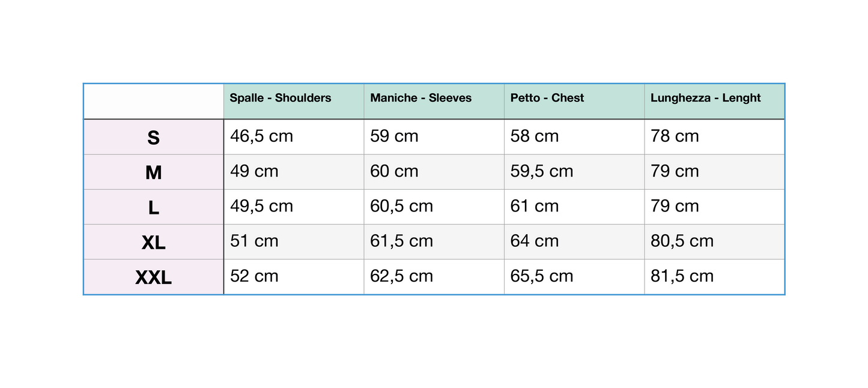Select the 58 cm chest cell
The width and height of the screenshot is (868, 388).
535,136
